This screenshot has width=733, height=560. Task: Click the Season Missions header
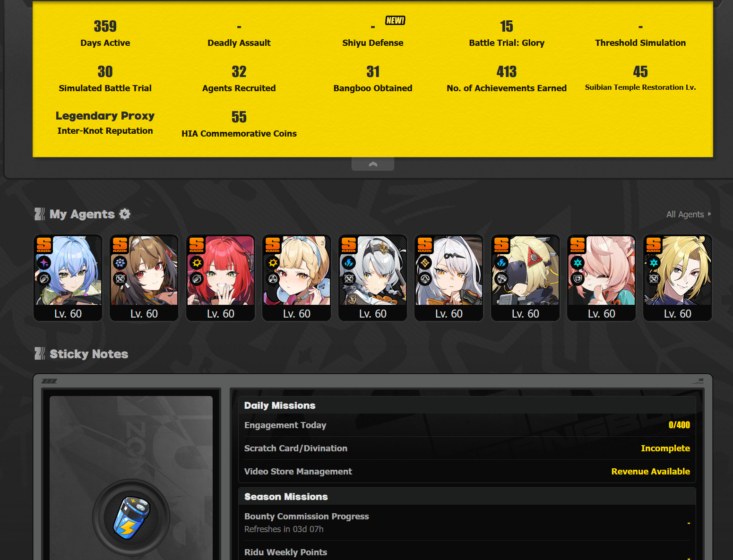tap(286, 497)
